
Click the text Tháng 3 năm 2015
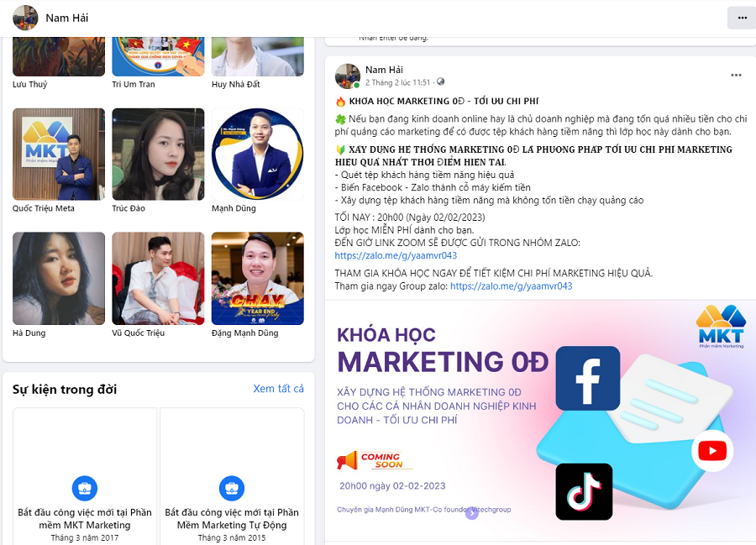click(232, 537)
